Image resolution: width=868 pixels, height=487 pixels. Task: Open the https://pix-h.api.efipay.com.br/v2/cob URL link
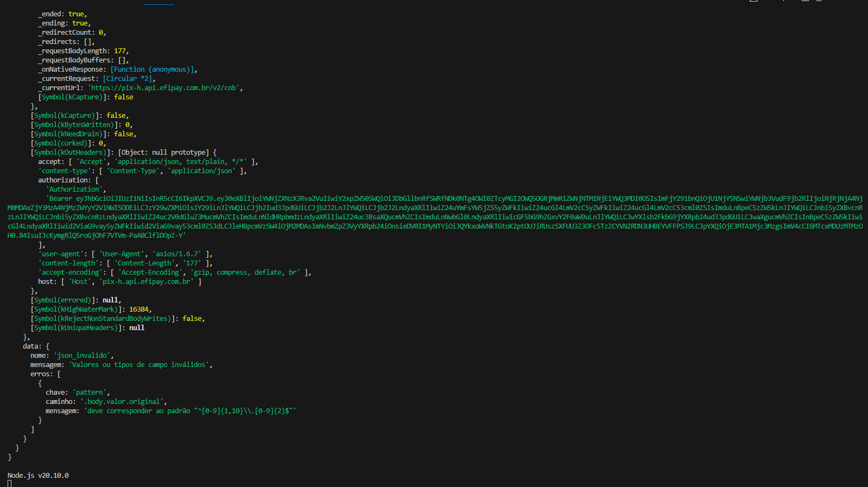click(x=165, y=88)
